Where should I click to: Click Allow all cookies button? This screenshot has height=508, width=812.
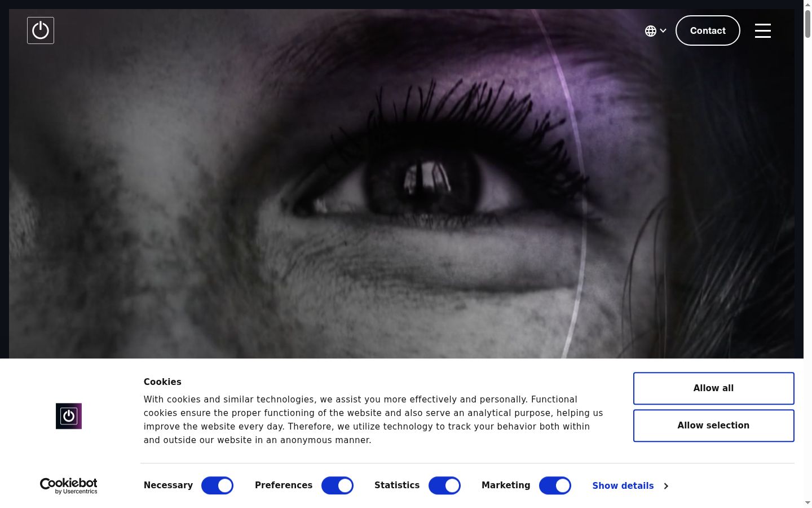[713, 388]
